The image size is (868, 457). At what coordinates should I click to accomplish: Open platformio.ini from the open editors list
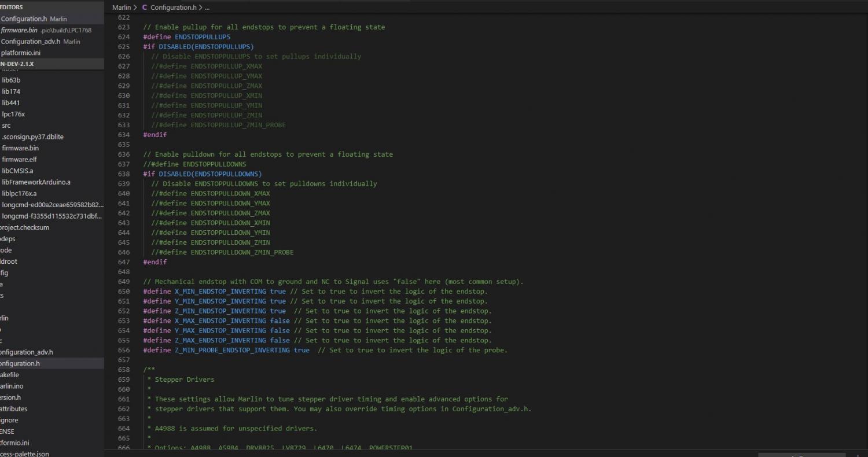click(x=20, y=53)
